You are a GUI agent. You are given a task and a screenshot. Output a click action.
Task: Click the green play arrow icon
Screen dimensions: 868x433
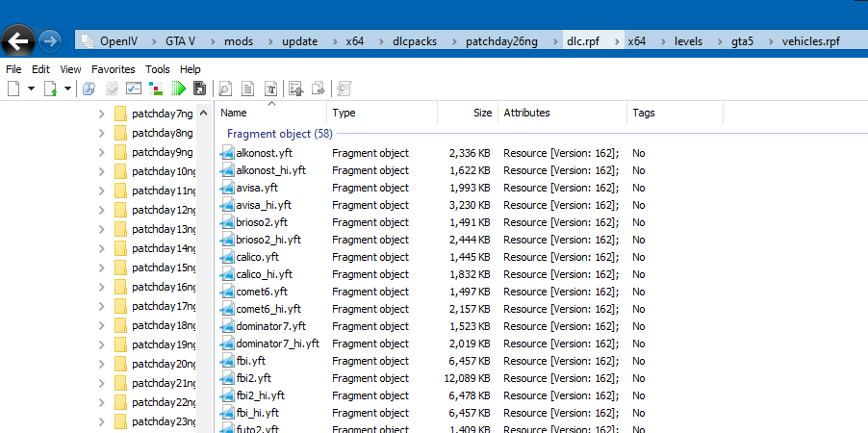(178, 89)
